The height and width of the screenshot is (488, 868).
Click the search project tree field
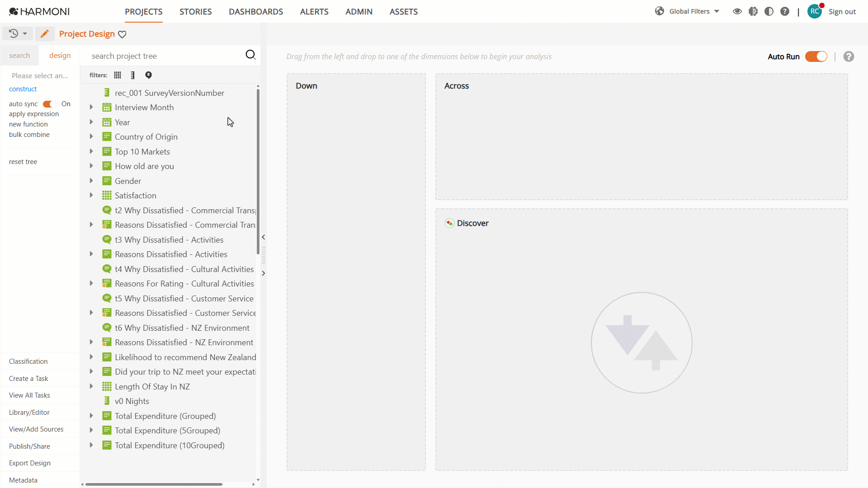pos(165,56)
